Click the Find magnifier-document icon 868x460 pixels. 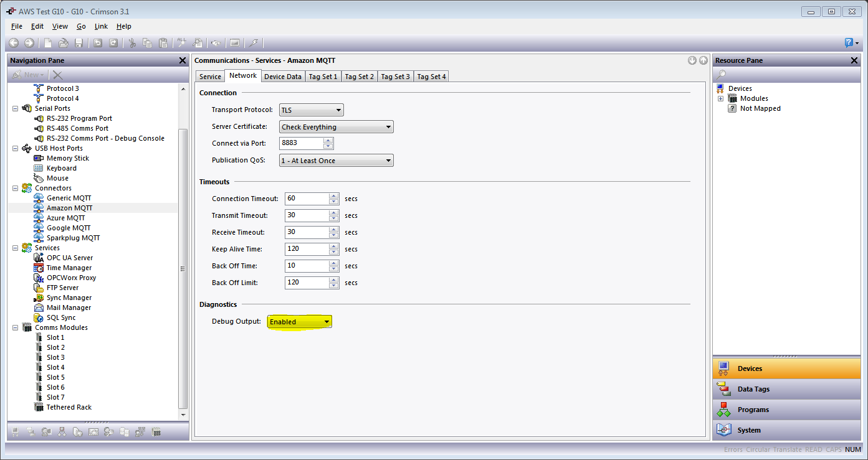click(198, 43)
